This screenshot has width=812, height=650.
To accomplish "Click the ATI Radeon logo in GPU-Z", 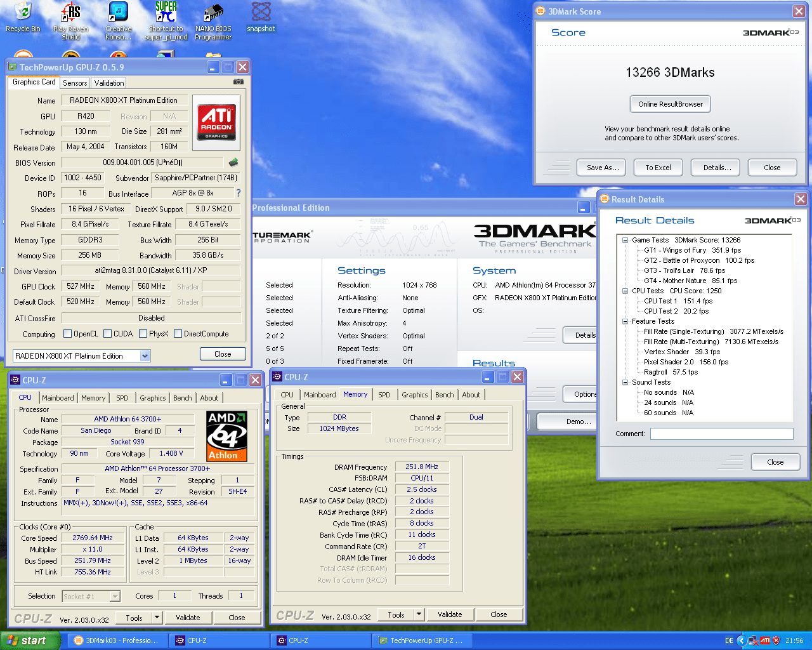I will click(216, 122).
